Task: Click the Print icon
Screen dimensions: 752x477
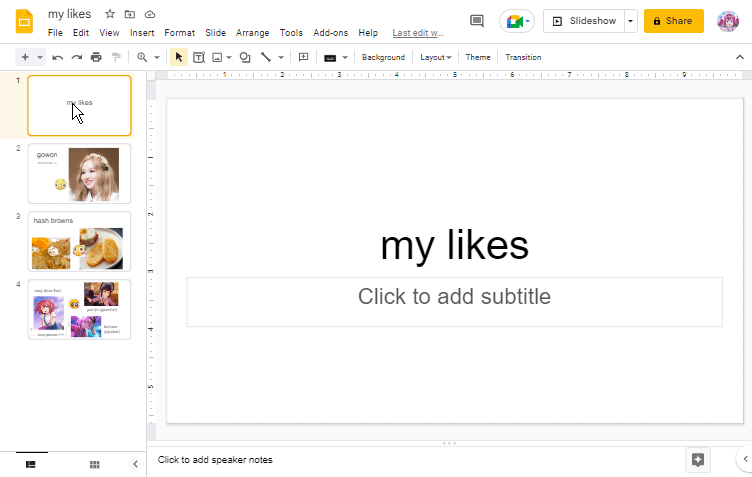Action: 96,57
